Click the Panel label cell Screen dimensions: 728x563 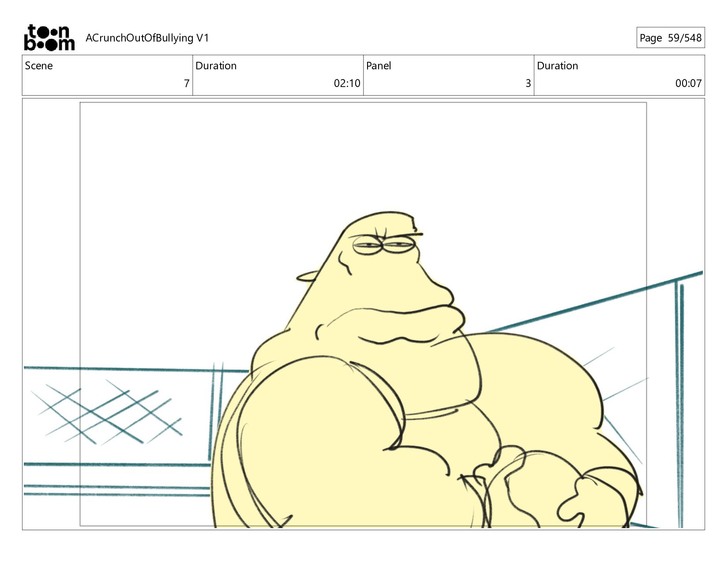click(x=449, y=75)
